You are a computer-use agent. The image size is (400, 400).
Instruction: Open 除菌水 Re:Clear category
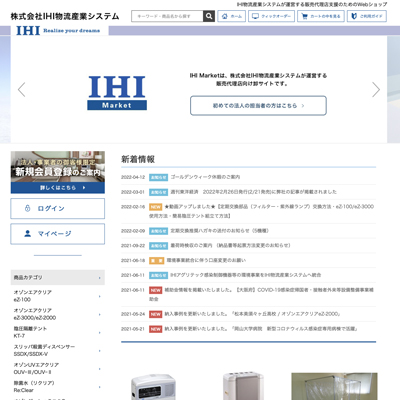coord(58,387)
